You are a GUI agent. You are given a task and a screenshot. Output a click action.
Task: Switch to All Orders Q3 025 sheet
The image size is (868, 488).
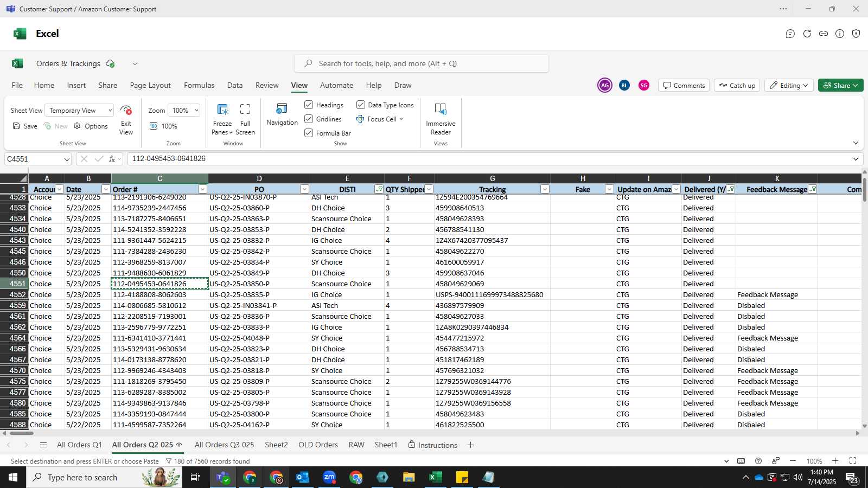coord(225,445)
